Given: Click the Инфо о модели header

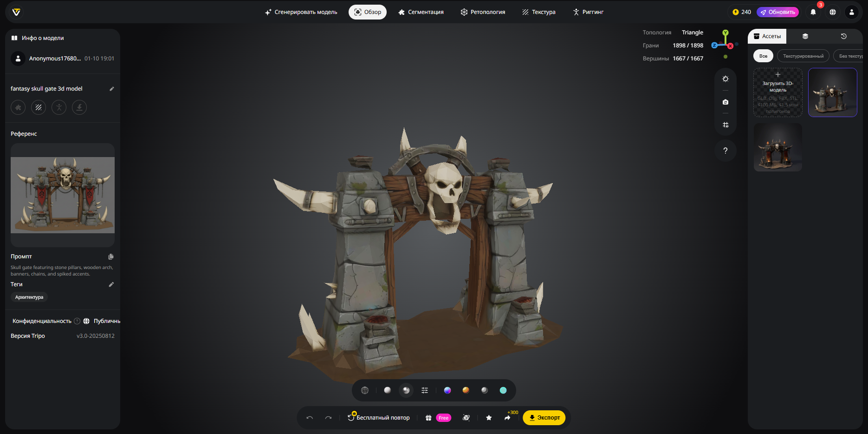Looking at the screenshot, I should [x=38, y=38].
